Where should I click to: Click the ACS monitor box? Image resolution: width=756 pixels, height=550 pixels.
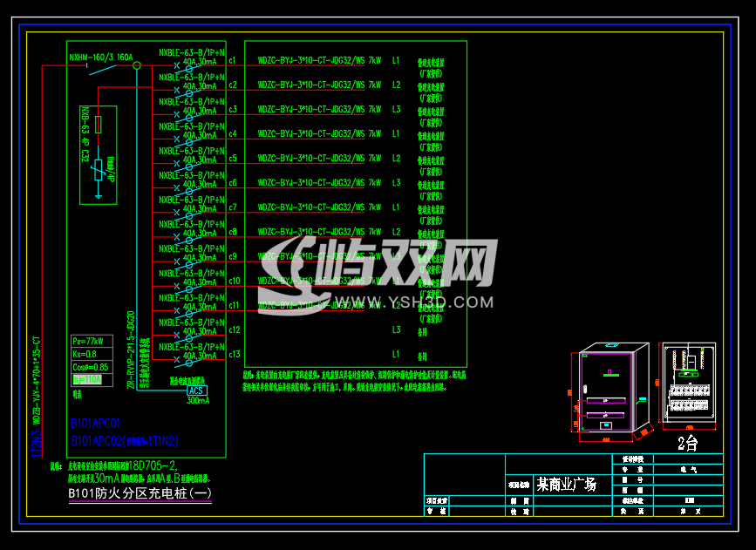197,391
